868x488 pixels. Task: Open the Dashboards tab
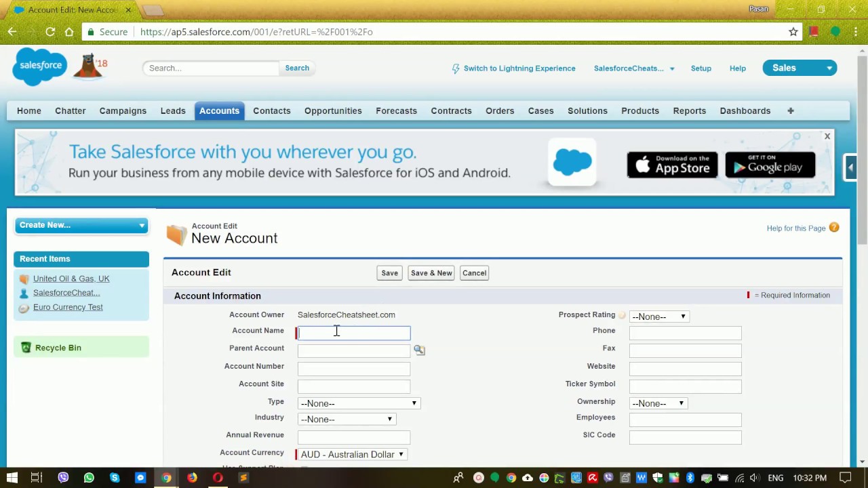tap(745, 110)
